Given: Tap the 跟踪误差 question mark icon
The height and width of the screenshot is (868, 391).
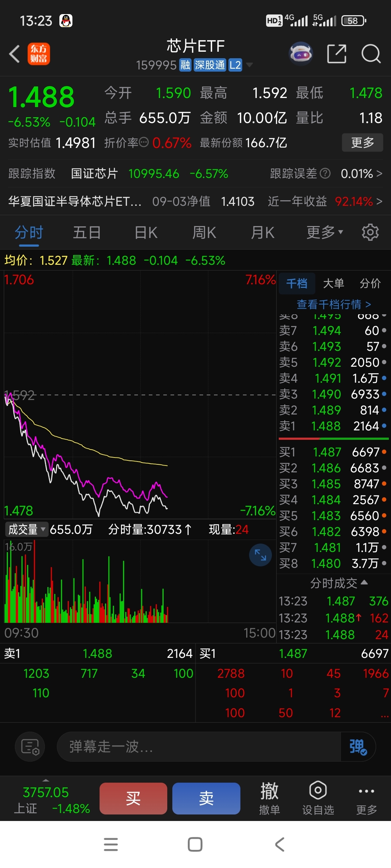Looking at the screenshot, I should click(325, 174).
